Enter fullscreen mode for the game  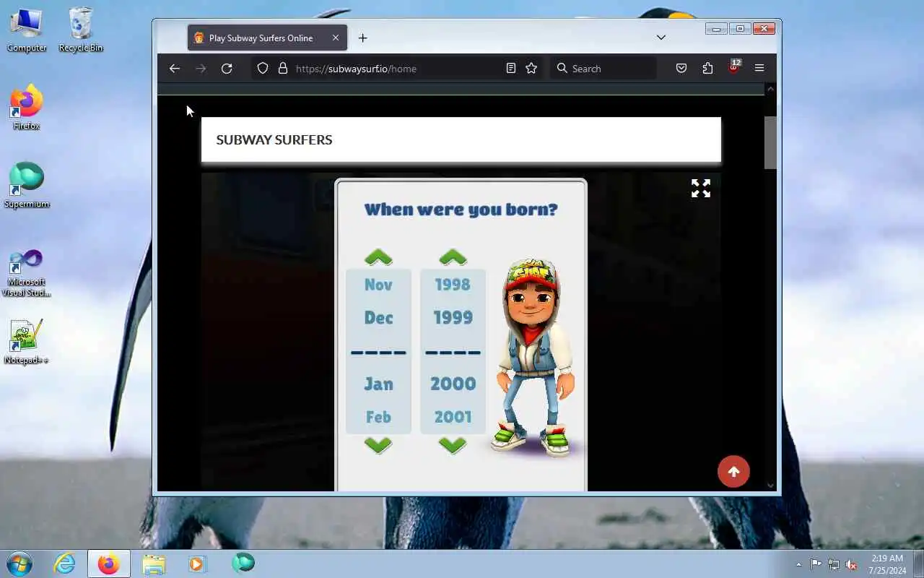pyautogui.click(x=701, y=189)
